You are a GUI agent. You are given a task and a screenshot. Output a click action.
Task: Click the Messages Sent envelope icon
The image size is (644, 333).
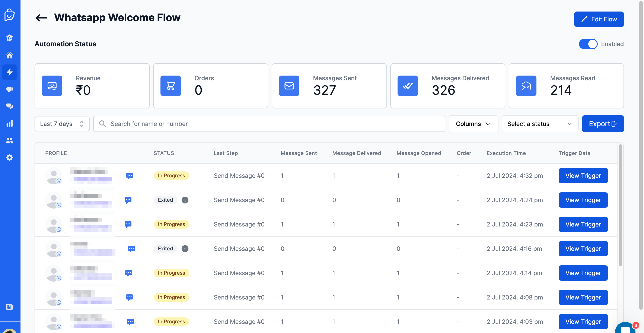[x=289, y=86]
